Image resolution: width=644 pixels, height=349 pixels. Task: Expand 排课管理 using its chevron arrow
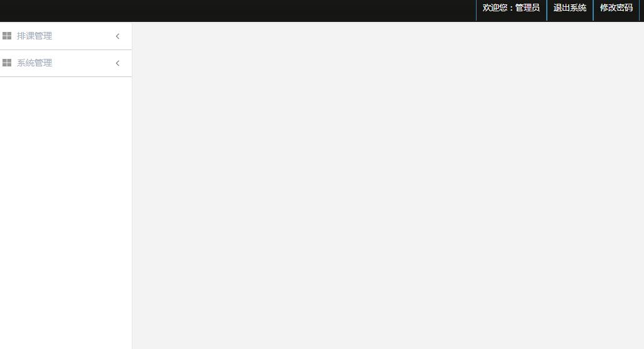pos(117,36)
